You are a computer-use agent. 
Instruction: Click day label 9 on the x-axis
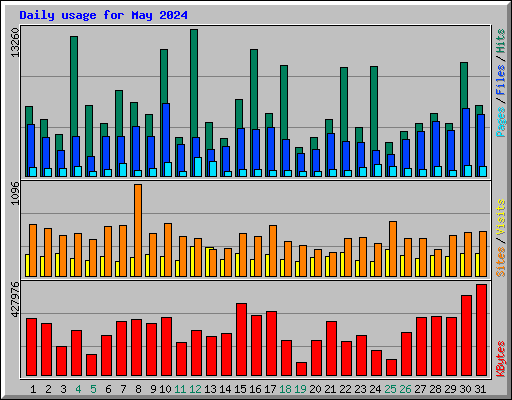[x=153, y=389]
